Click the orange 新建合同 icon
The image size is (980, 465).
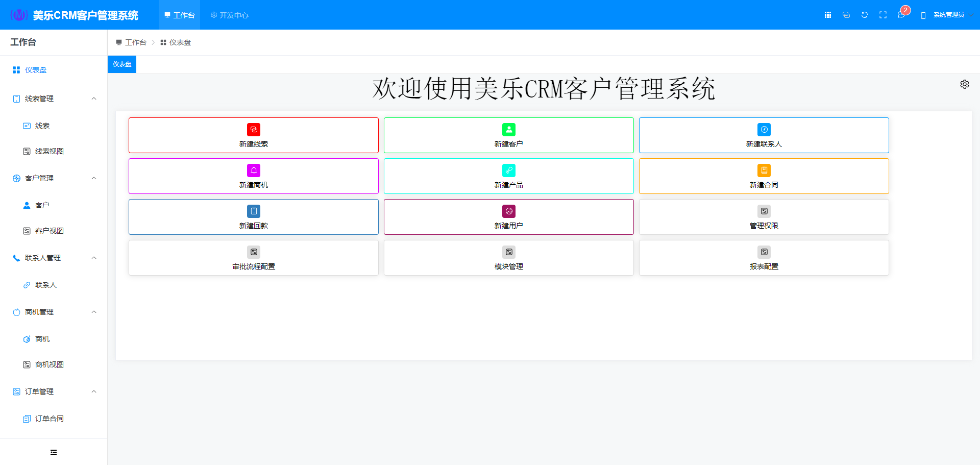pyautogui.click(x=764, y=170)
